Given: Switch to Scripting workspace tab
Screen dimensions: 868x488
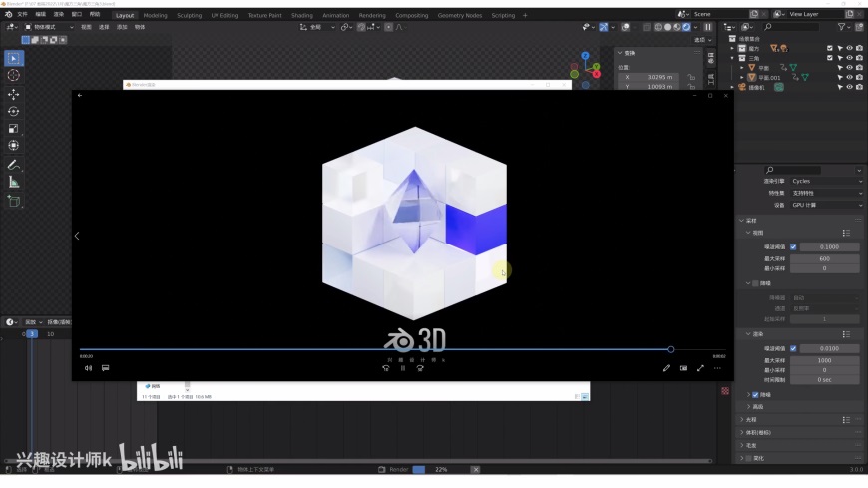Looking at the screenshot, I should [x=503, y=16].
